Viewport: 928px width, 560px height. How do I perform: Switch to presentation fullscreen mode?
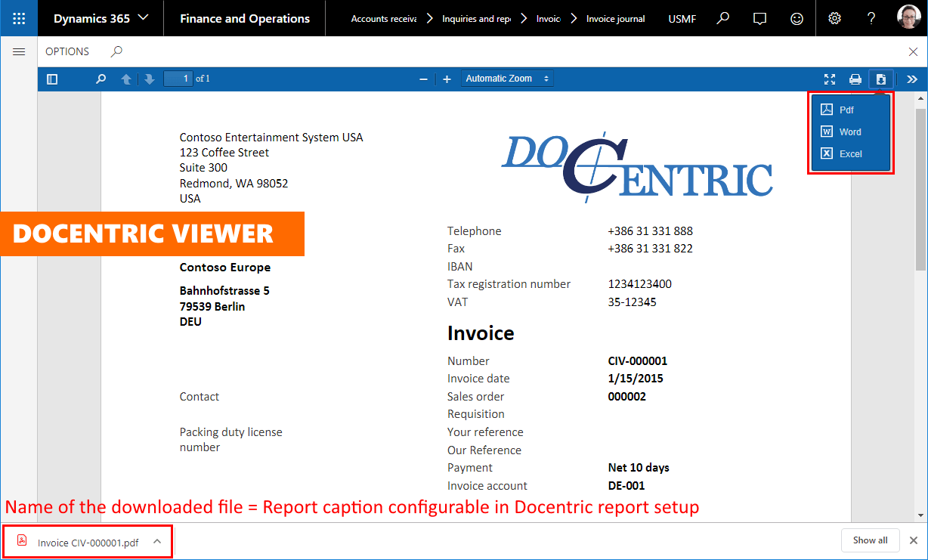pos(830,79)
